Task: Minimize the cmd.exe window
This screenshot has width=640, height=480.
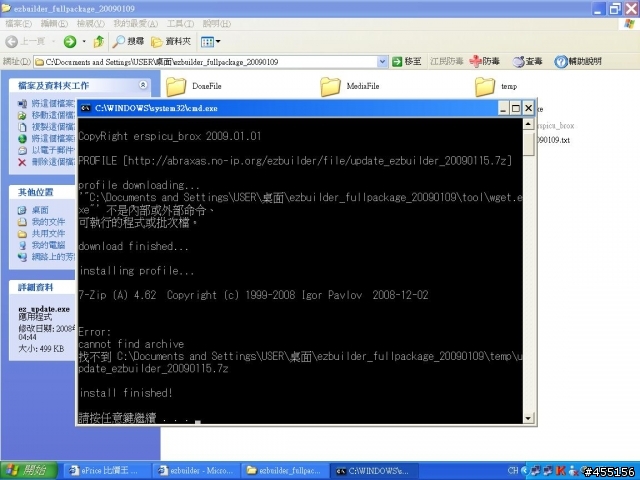Action: coord(503,108)
